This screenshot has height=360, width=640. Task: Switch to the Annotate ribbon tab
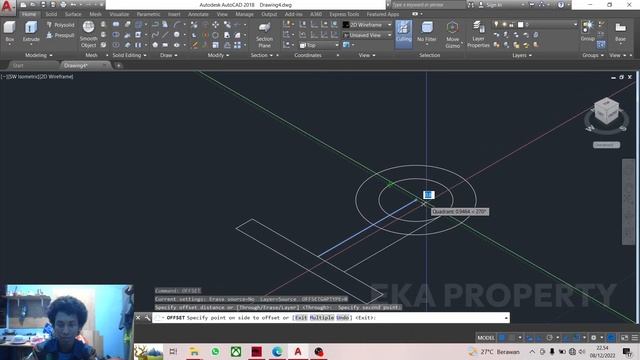pyautogui.click(x=198, y=14)
